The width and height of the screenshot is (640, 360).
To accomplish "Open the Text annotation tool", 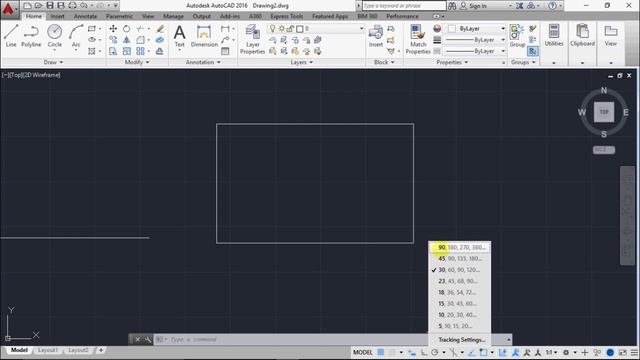I will coord(180,36).
